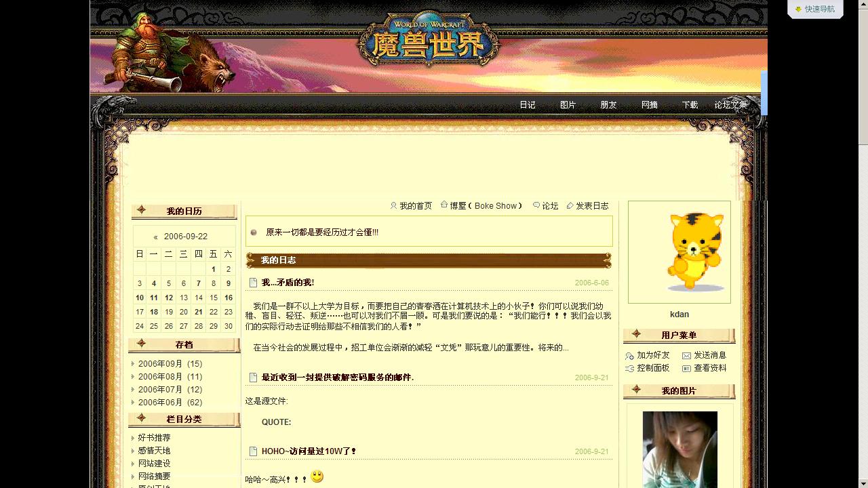Click the 快速导航 quick navigation button

pos(815,9)
